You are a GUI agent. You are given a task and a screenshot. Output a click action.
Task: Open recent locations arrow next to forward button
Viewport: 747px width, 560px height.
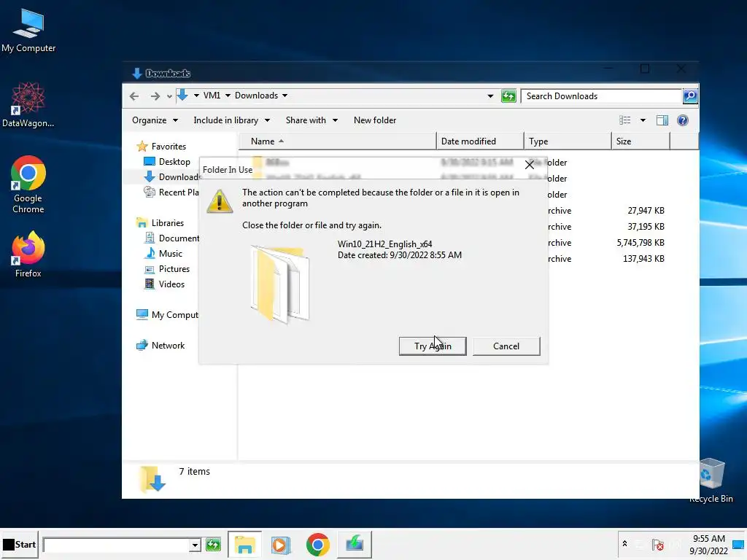click(x=169, y=96)
